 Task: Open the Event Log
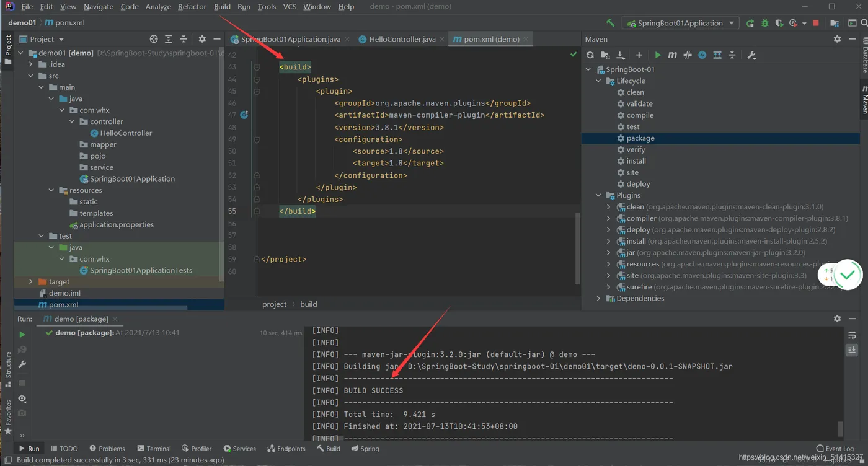coord(835,449)
